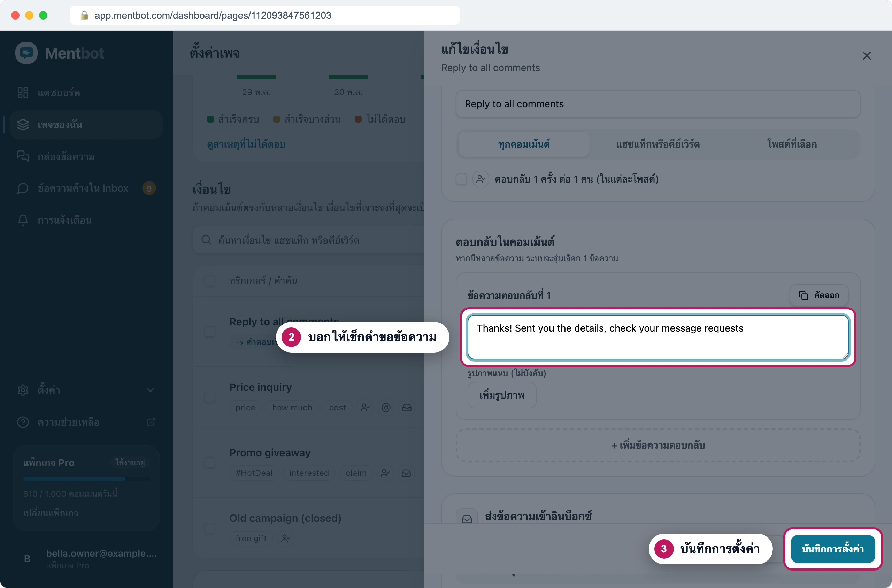Click + เพิ่มข้อความตอบกลับ button
The height and width of the screenshot is (588, 892).
(x=658, y=445)
